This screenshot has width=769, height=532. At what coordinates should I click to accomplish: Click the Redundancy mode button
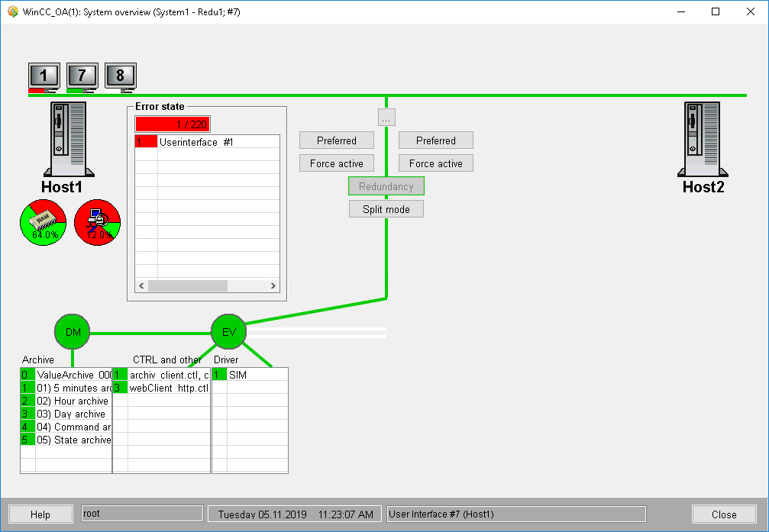[x=386, y=186]
